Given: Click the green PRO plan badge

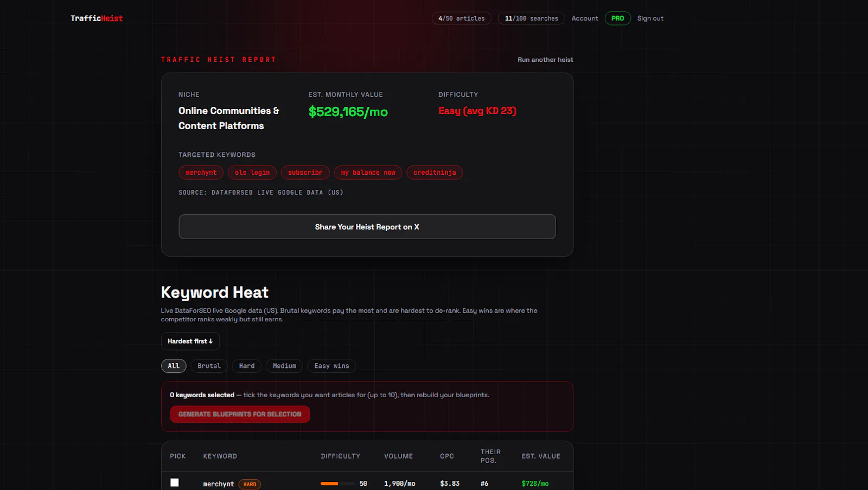Looking at the screenshot, I should (x=618, y=18).
